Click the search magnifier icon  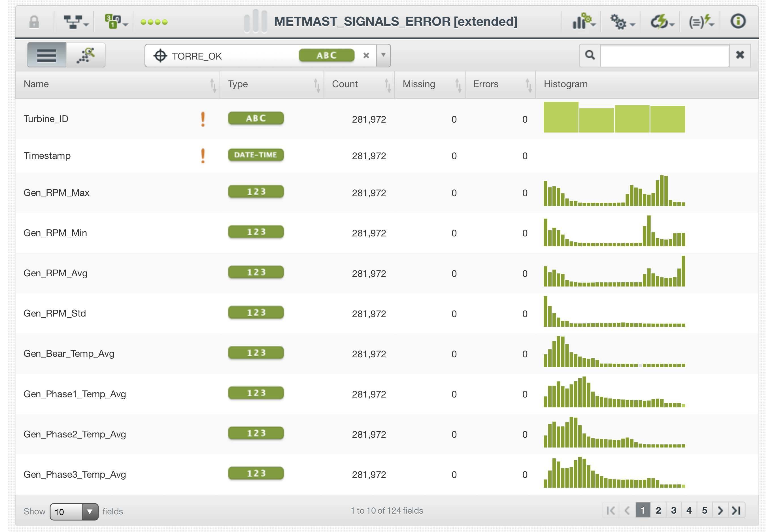click(x=590, y=55)
